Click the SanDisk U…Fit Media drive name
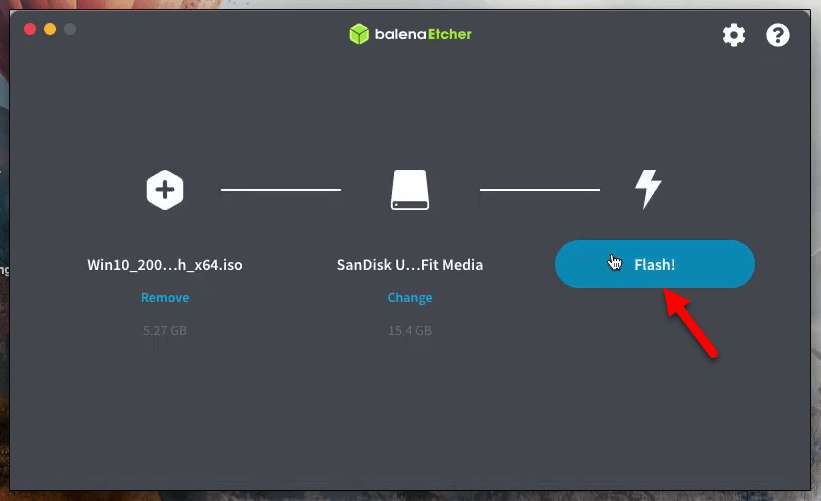The height and width of the screenshot is (501, 821). pyautogui.click(x=410, y=265)
